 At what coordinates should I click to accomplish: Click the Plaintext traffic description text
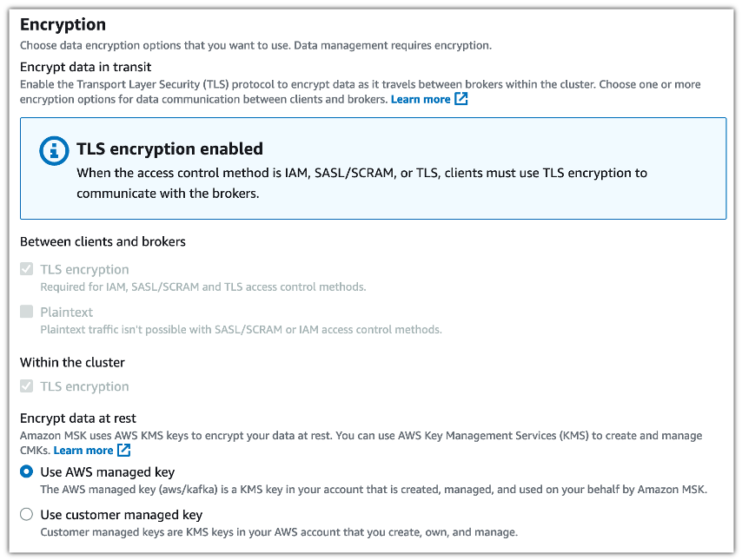pos(241,329)
